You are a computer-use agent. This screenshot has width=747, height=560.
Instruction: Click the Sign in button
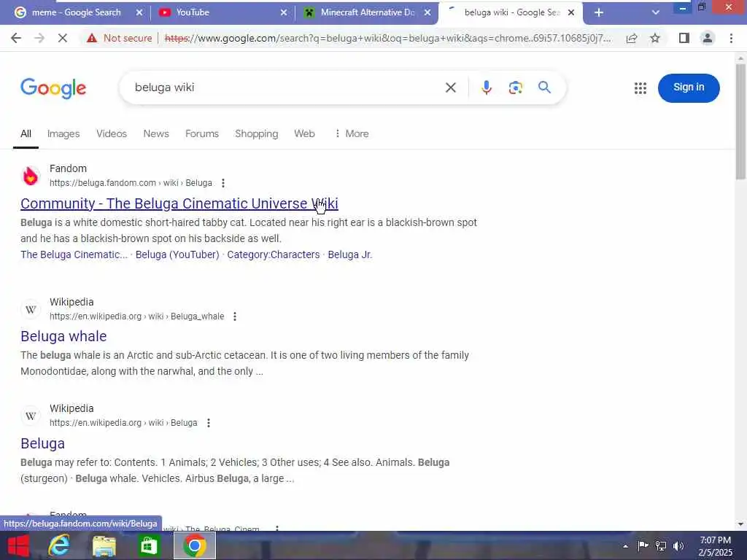(689, 87)
